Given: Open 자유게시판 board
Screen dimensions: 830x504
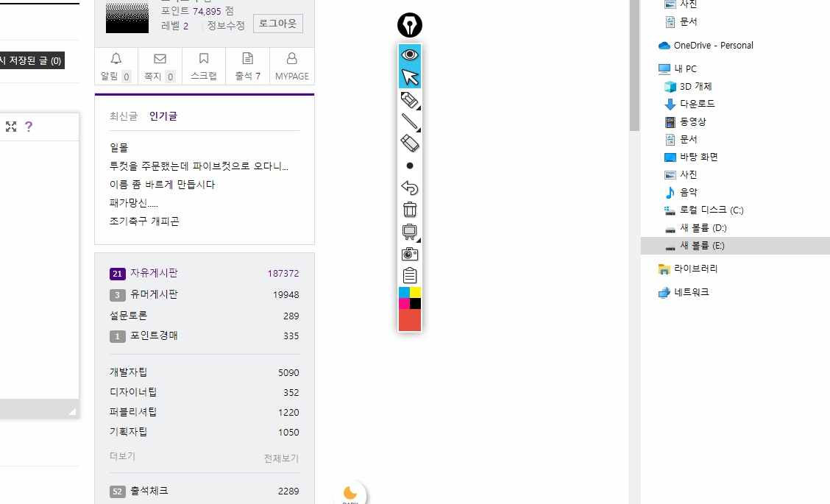Looking at the screenshot, I should pyautogui.click(x=154, y=273).
